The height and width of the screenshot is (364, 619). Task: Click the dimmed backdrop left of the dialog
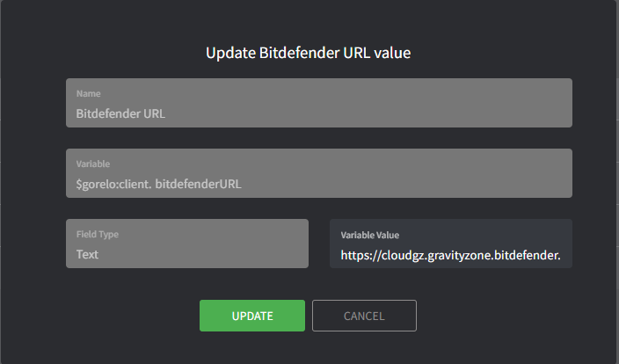[x=3, y=176]
